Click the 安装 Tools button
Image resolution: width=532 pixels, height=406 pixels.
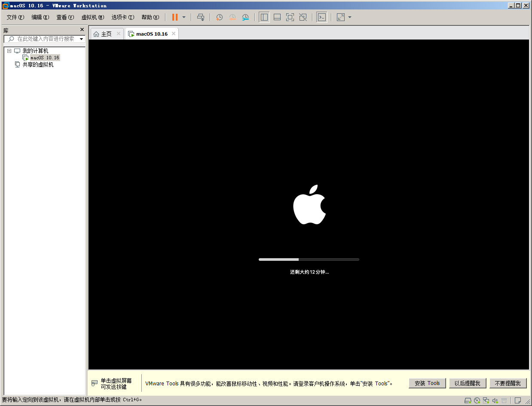427,383
